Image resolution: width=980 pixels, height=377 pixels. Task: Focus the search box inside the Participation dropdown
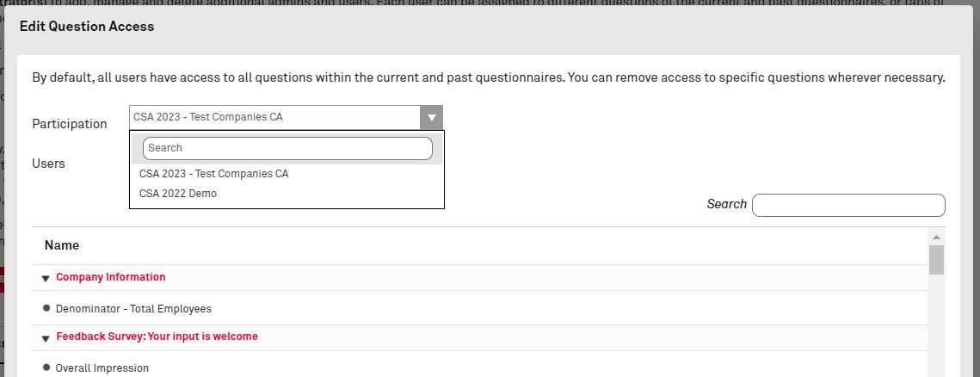click(287, 148)
